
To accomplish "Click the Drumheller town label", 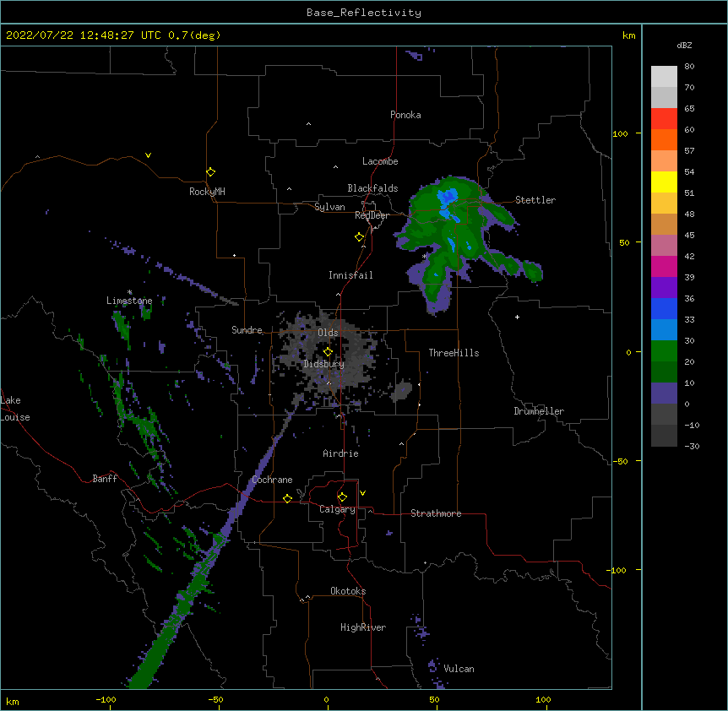I will 539,411.
